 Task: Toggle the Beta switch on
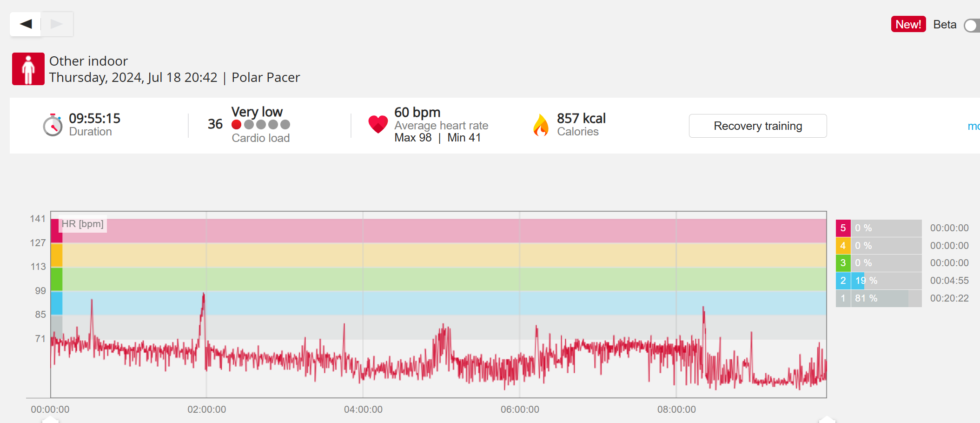pyautogui.click(x=972, y=25)
